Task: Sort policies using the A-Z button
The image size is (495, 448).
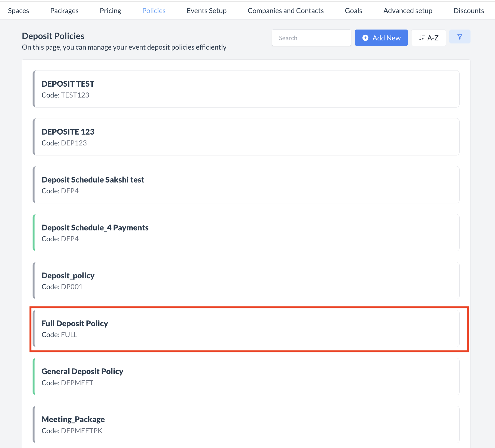Action: click(x=428, y=38)
